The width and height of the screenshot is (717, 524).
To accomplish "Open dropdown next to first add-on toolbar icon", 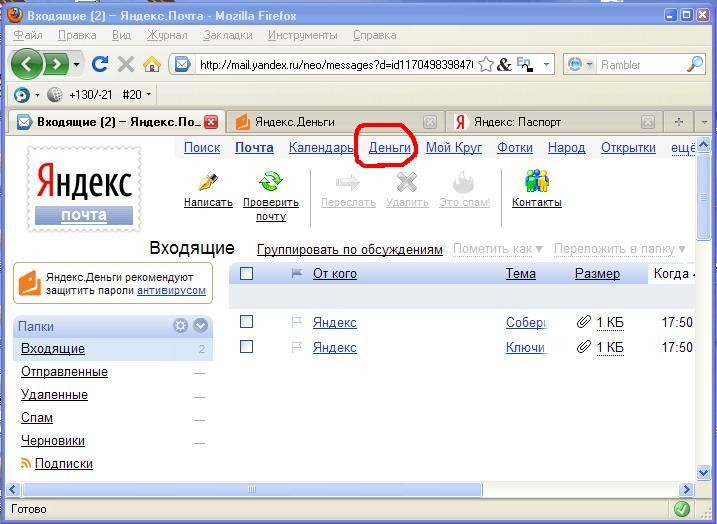I will pos(37,95).
